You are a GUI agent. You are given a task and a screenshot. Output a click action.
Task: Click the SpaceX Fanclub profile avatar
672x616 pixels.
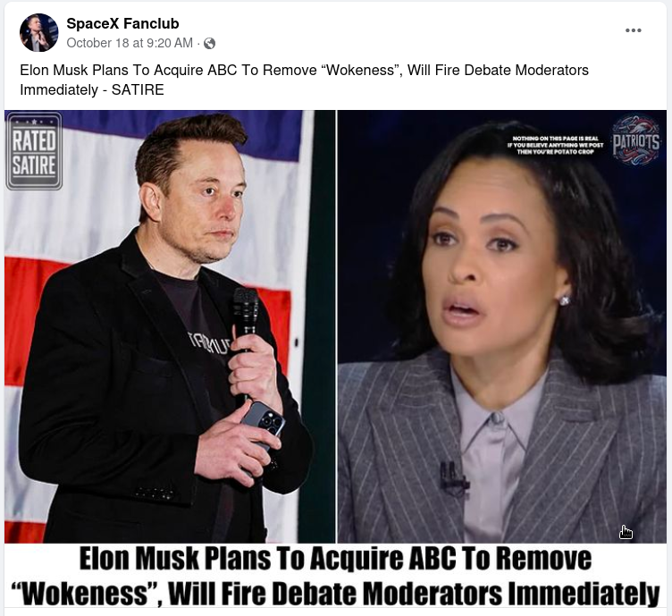click(38, 32)
